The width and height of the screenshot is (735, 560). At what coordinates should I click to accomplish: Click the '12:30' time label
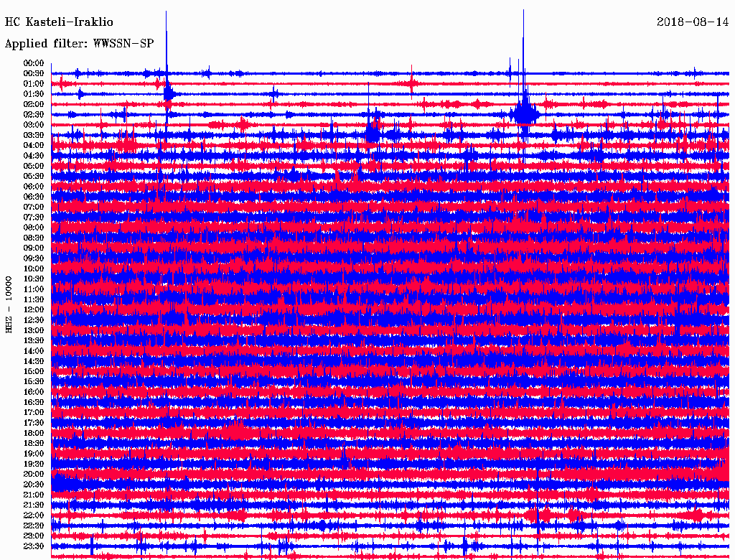[x=34, y=320]
